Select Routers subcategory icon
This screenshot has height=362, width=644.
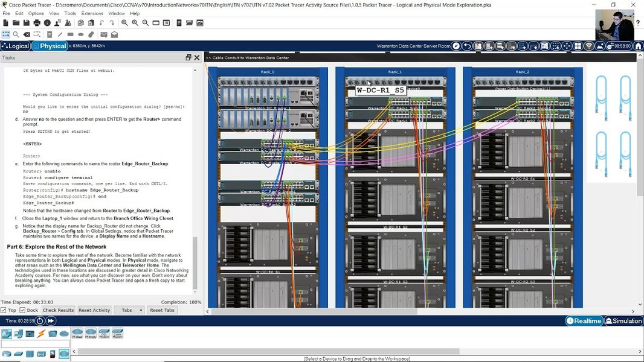tap(6, 354)
